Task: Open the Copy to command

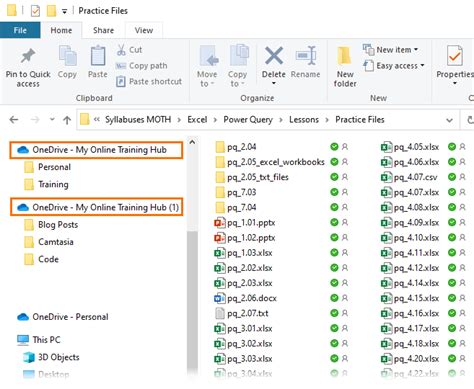Action: click(x=238, y=66)
